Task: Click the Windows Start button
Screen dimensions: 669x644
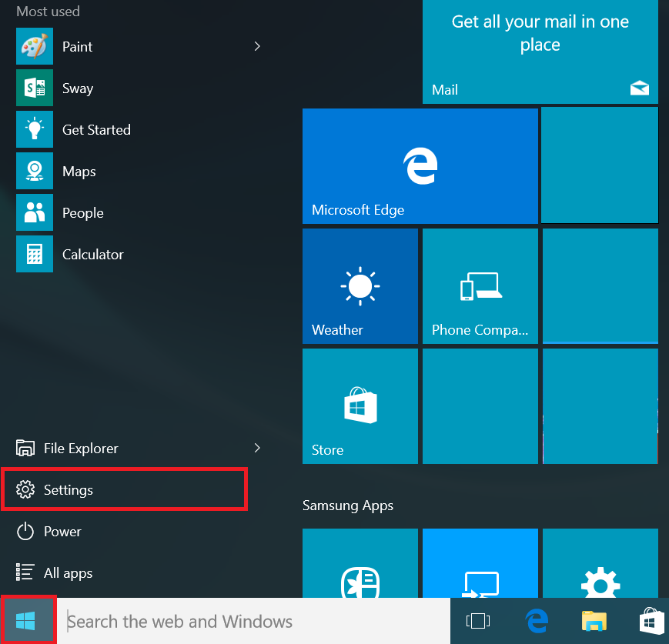Action: point(28,621)
